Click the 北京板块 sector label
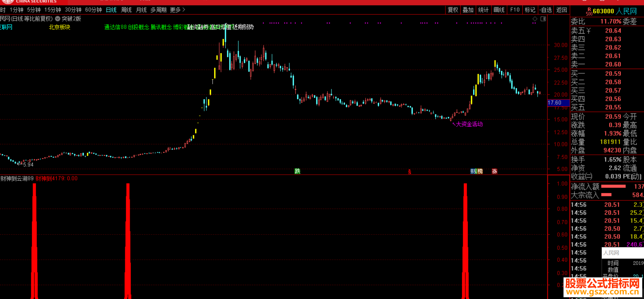Viewport: 644px width, 299px height. click(60, 27)
